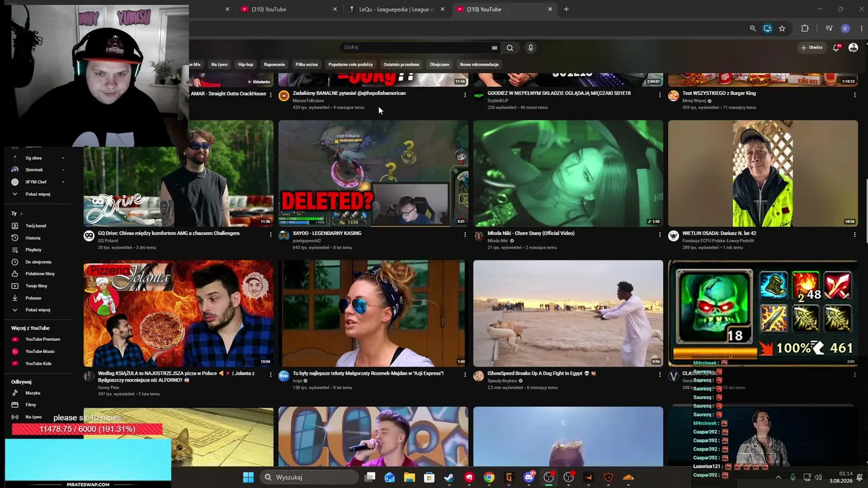Play the Pizzeria Jolanta video thumbnail

point(178,313)
